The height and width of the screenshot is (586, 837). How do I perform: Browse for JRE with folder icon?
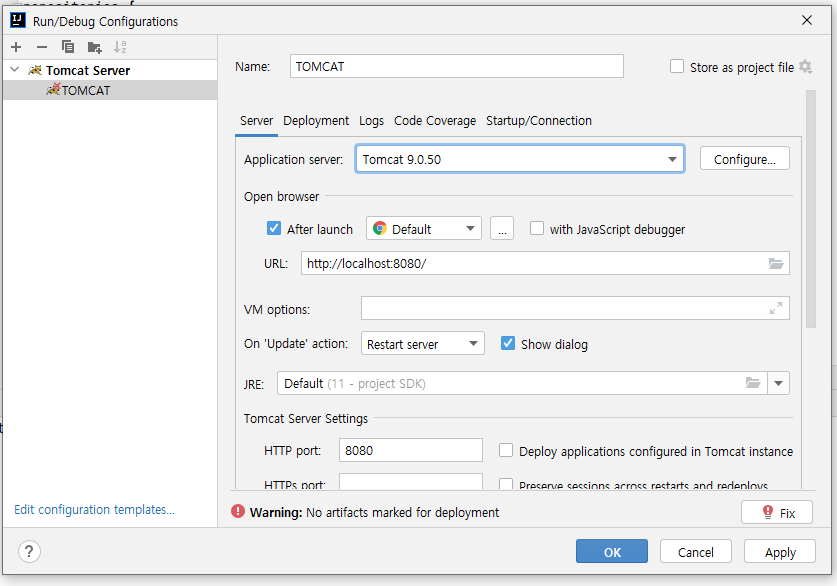pyautogui.click(x=753, y=383)
